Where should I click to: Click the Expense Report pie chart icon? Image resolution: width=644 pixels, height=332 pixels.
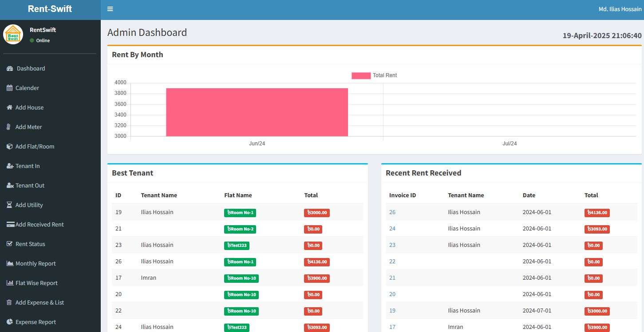[x=9, y=322]
